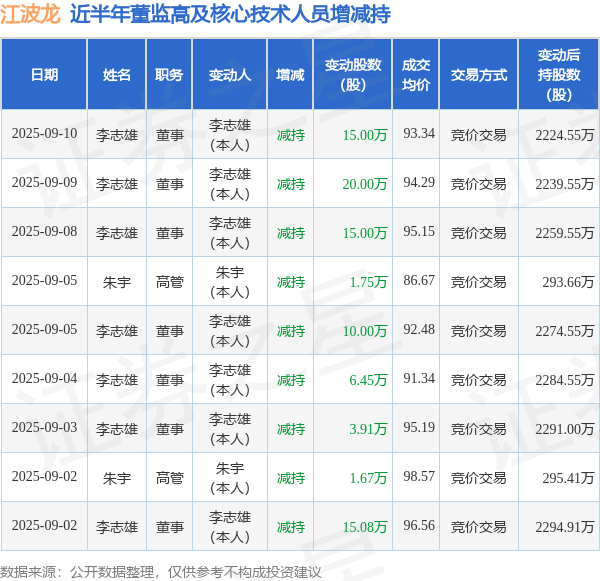Click 李志雄(本人) in the 6.45万 row
600x581 pixels.
point(230,380)
